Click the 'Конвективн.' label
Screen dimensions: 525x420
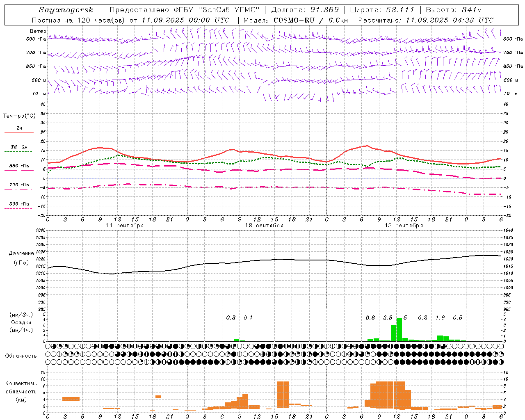tap(21, 383)
